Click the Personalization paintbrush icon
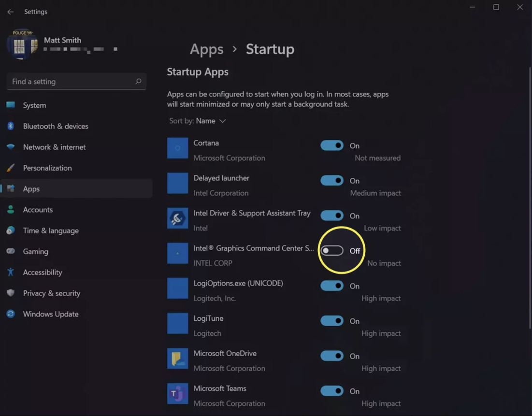 tap(11, 168)
